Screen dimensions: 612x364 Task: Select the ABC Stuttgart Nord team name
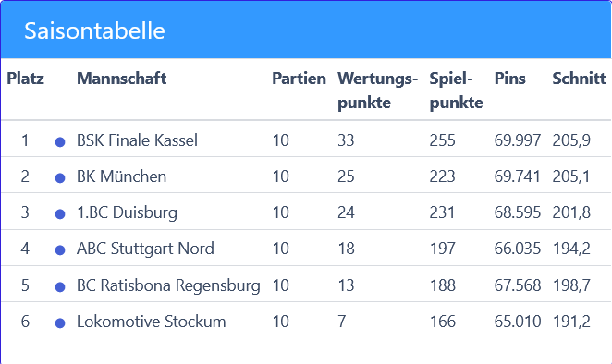pyautogui.click(x=145, y=249)
